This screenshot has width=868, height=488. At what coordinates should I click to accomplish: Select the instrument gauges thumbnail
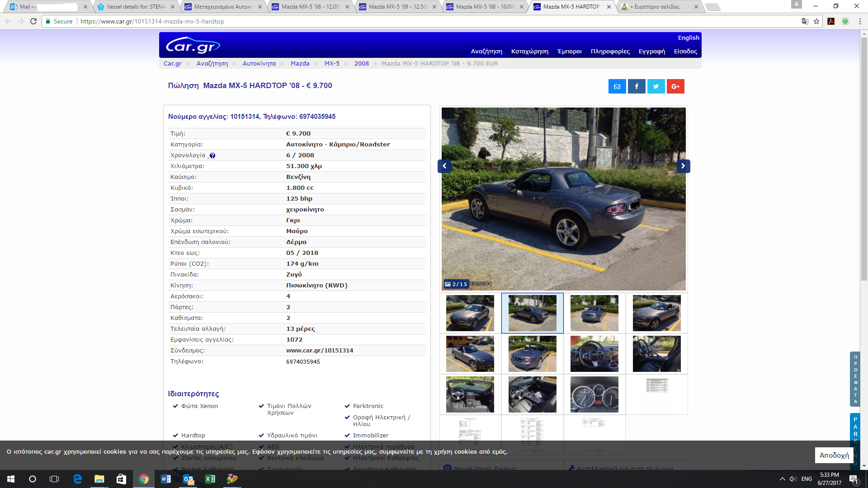(594, 394)
